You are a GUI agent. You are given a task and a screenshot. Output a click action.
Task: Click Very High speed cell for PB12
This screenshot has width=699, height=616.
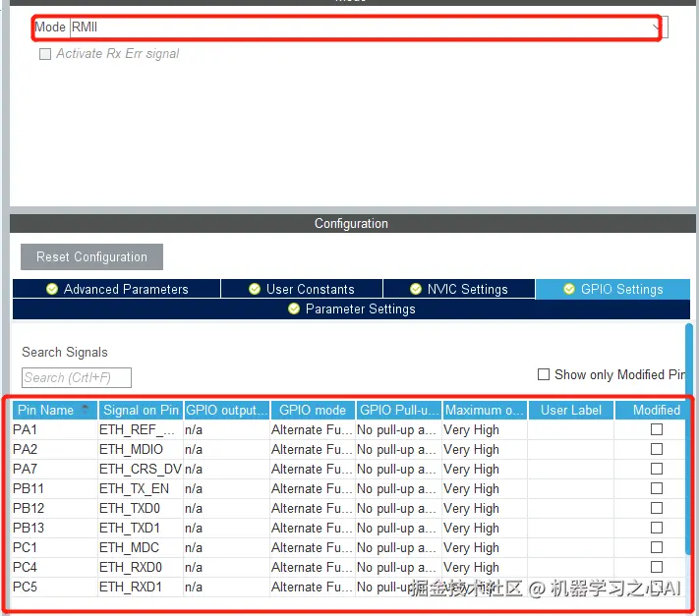485,508
